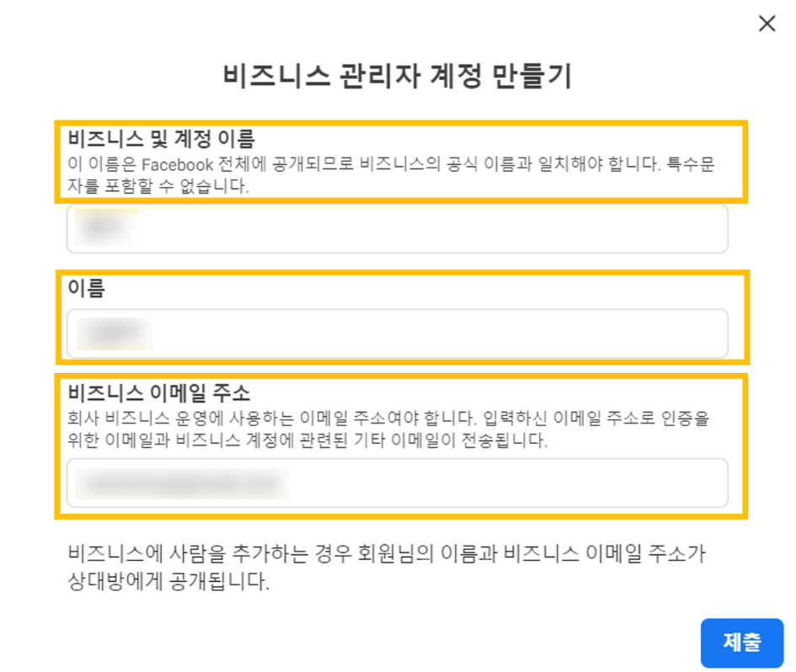Click the highlighted business name section
The height and width of the screenshot is (672, 796).
pos(400,161)
